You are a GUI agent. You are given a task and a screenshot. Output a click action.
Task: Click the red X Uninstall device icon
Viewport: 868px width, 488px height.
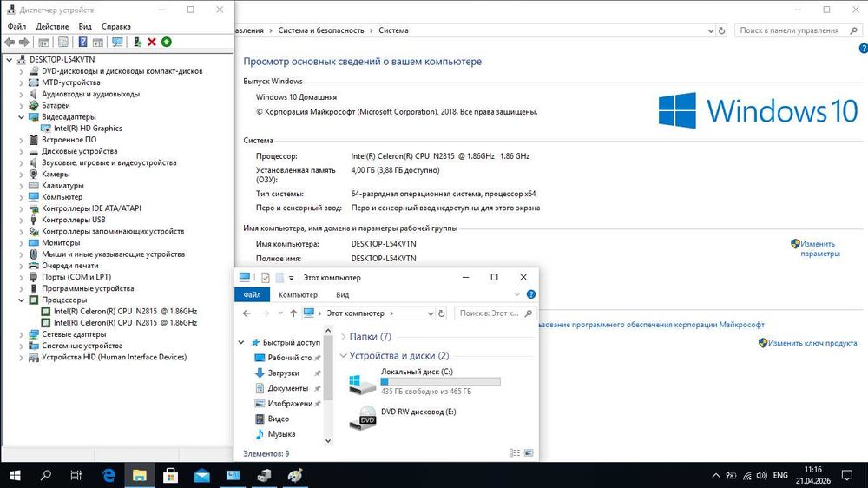coord(152,42)
